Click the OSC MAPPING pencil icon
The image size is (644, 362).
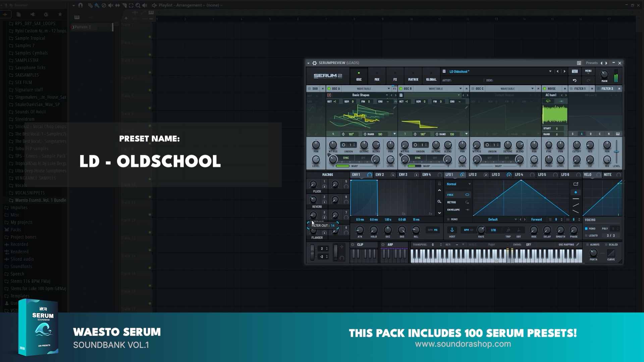[578, 245]
